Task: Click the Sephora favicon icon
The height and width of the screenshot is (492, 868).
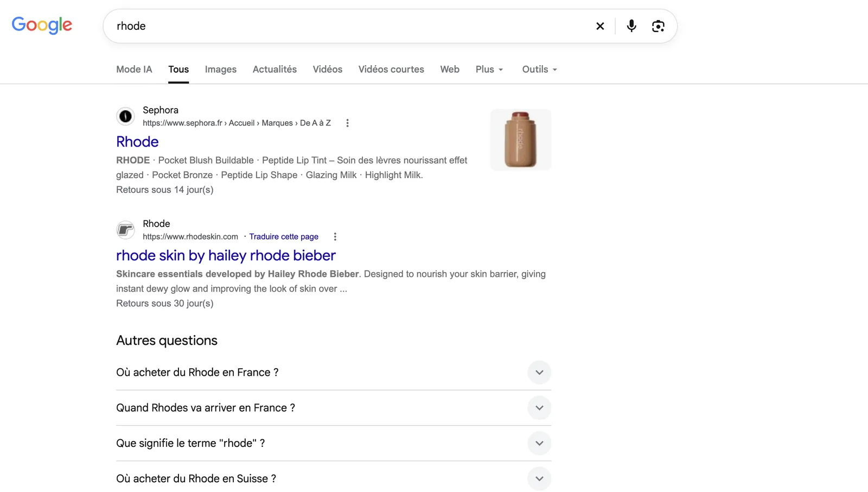Action: [x=125, y=116]
